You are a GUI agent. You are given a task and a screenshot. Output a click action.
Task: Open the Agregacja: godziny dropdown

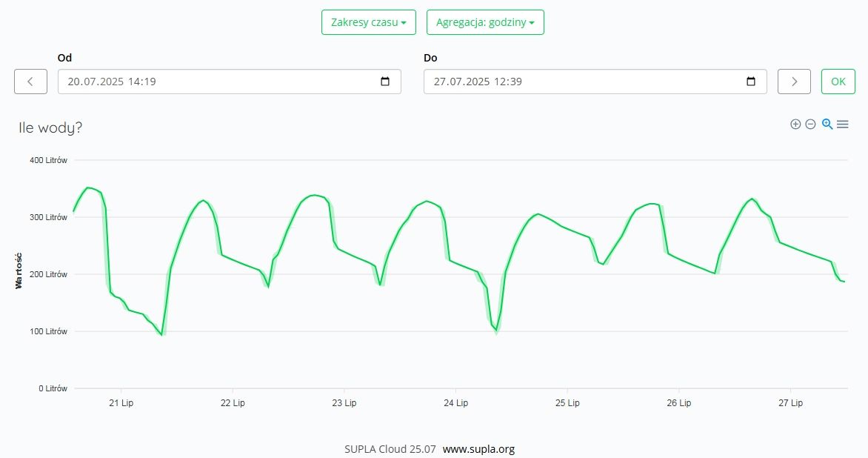tap(485, 22)
